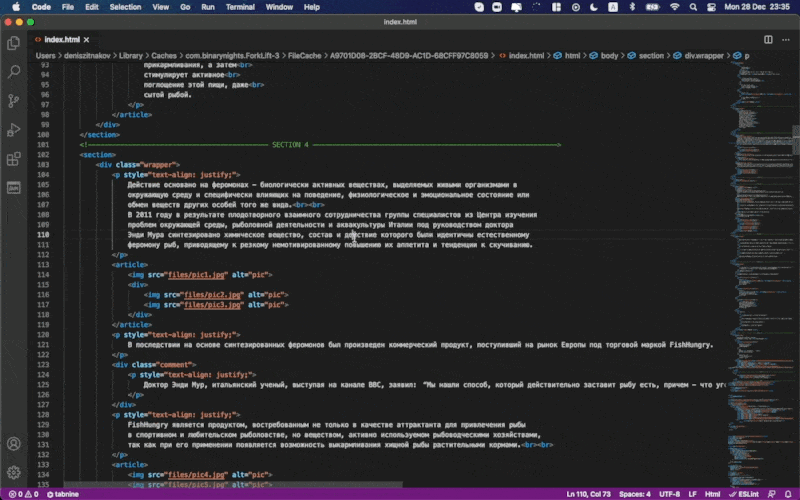The image size is (800, 500).
Task: Open the View menu
Action: tap(160, 7)
